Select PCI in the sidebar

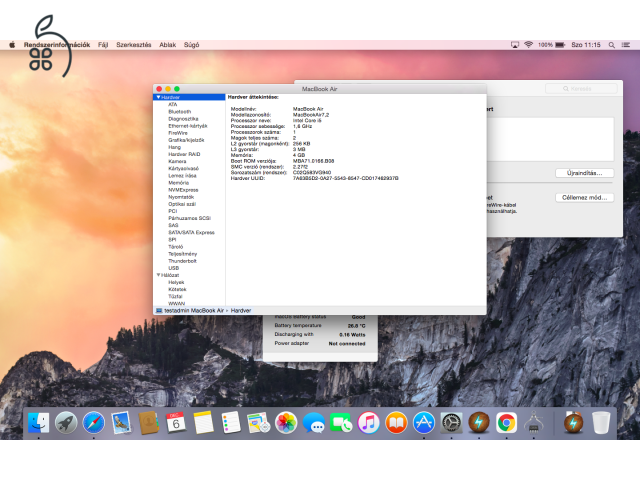click(x=173, y=211)
